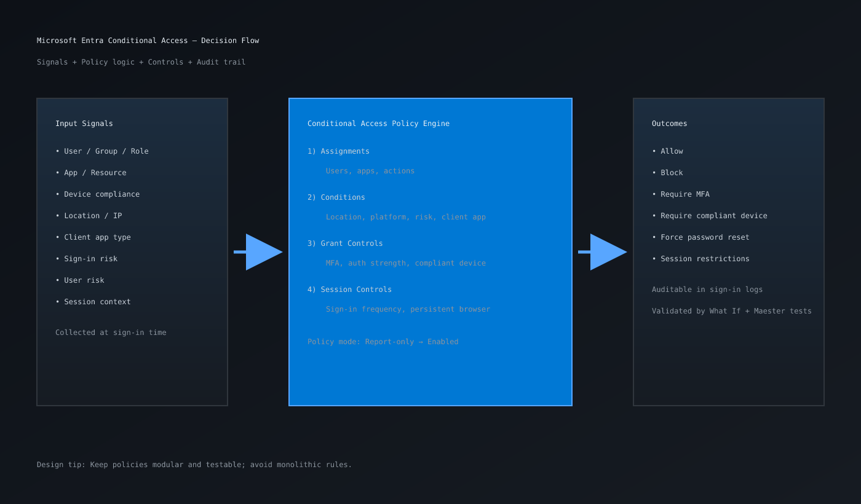The image size is (861, 504).
Task: Select the diagram title 'Microsoft Entra Conditional Access – Decision Flow'
Action: 148,41
